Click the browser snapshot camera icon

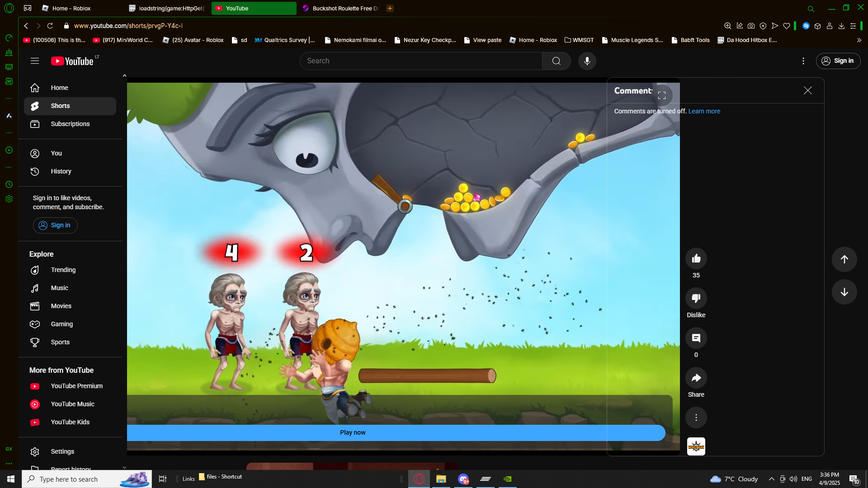751,26
